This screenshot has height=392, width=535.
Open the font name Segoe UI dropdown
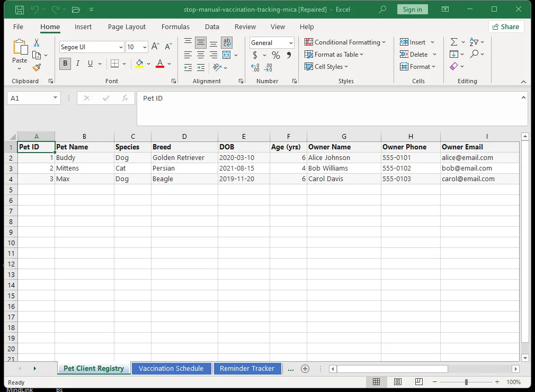[x=121, y=47]
